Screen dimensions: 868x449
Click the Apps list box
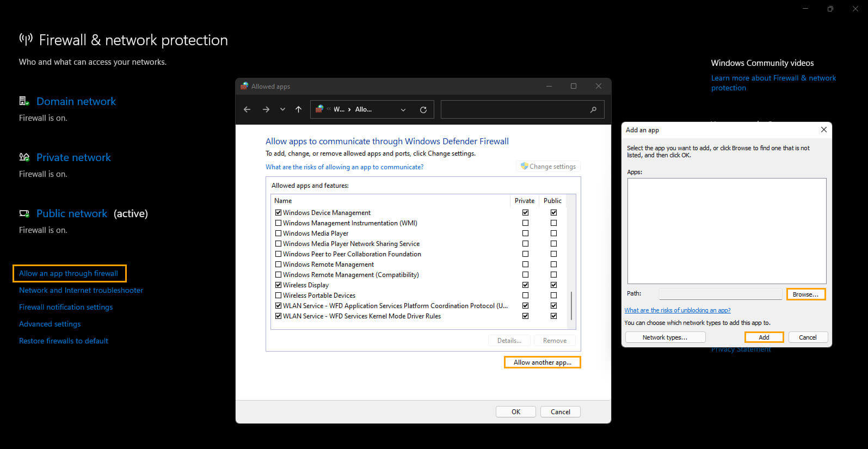[x=727, y=231]
